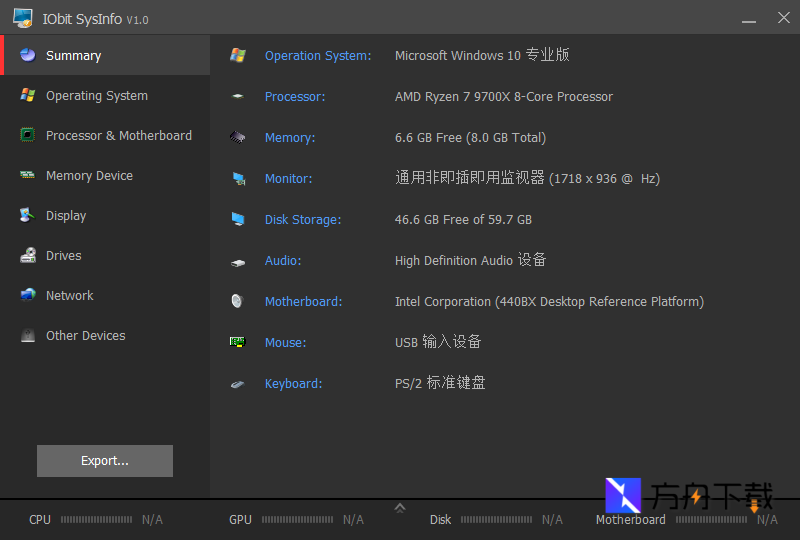
Task: Click the Memory: link label
Action: [290, 138]
